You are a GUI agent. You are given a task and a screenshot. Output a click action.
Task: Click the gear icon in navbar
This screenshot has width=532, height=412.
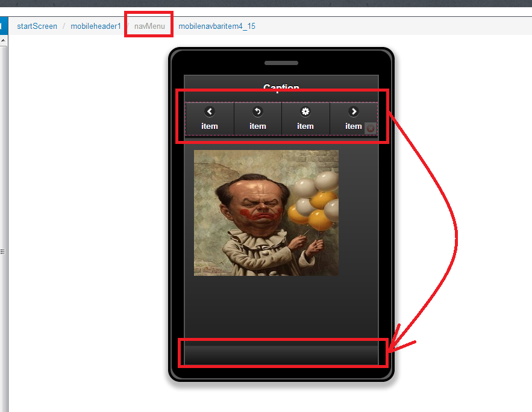point(305,111)
